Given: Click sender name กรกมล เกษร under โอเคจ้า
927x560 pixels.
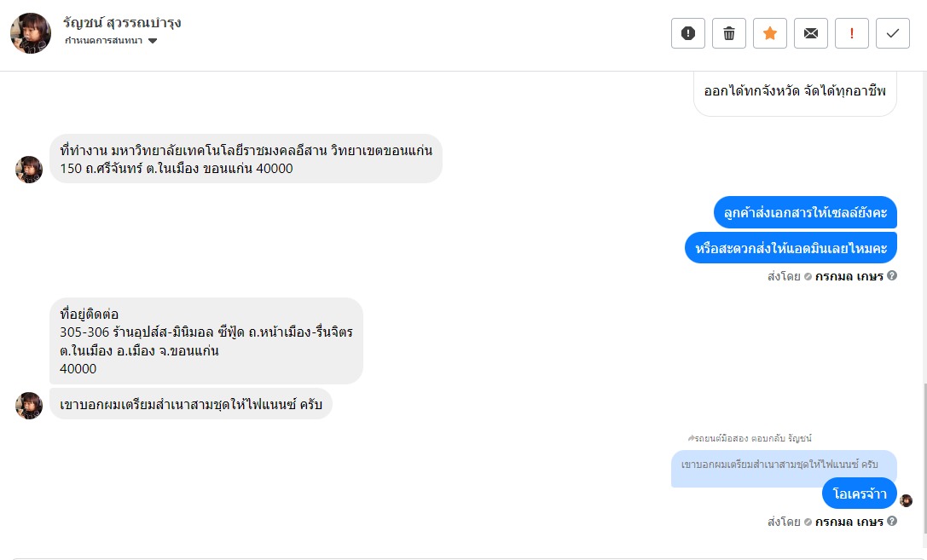Looking at the screenshot, I should tap(849, 522).
